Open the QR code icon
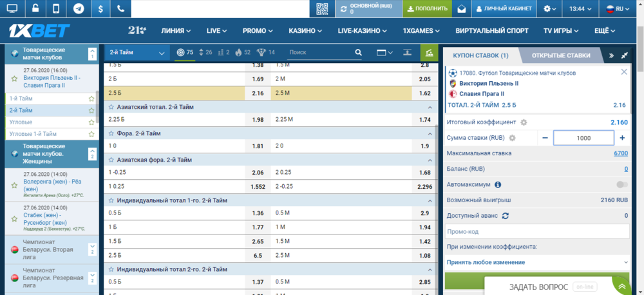The image size is (644, 295). (323, 8)
